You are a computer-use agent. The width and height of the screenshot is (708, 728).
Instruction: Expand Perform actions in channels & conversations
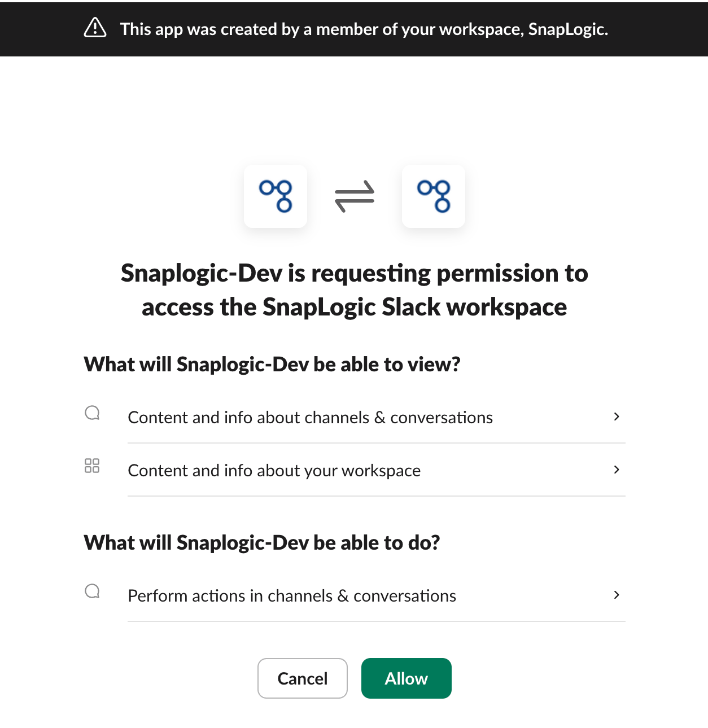617,595
